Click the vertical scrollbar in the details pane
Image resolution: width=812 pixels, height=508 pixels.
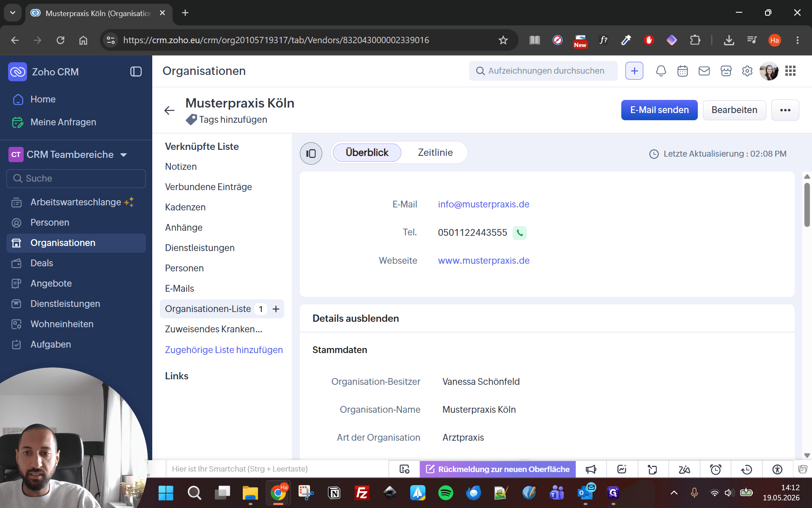click(x=807, y=205)
